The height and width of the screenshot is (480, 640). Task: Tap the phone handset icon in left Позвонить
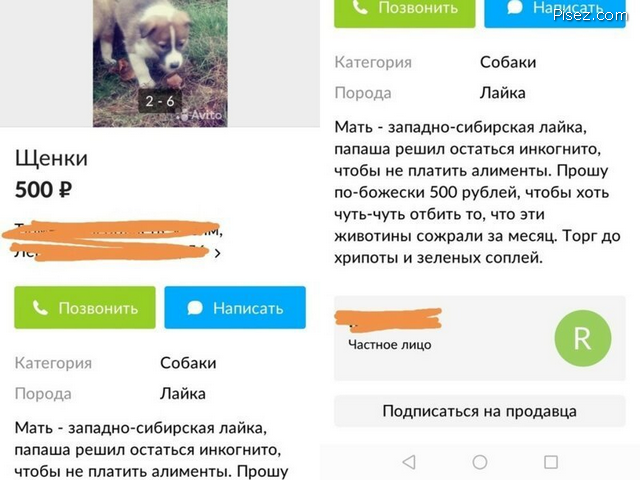coord(40,308)
